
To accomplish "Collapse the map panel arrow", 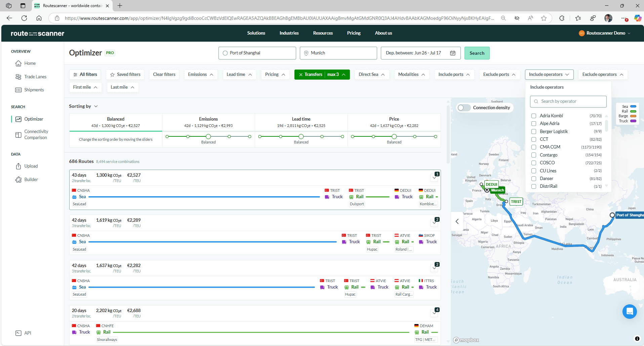I will pyautogui.click(x=457, y=221).
